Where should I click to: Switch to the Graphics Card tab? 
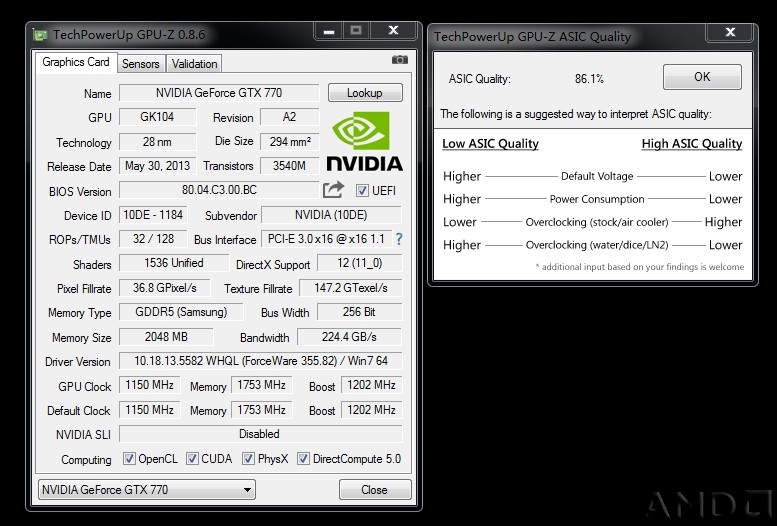76,62
